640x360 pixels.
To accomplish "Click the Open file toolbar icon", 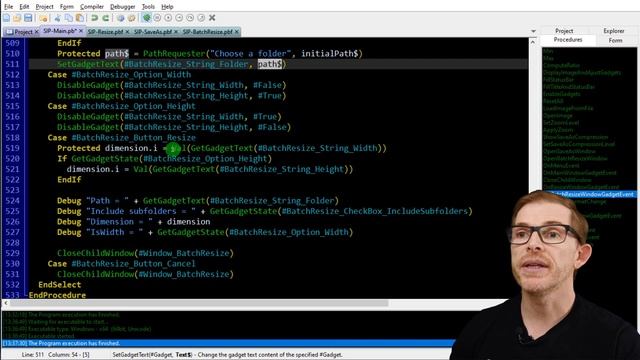I will (17, 18).
